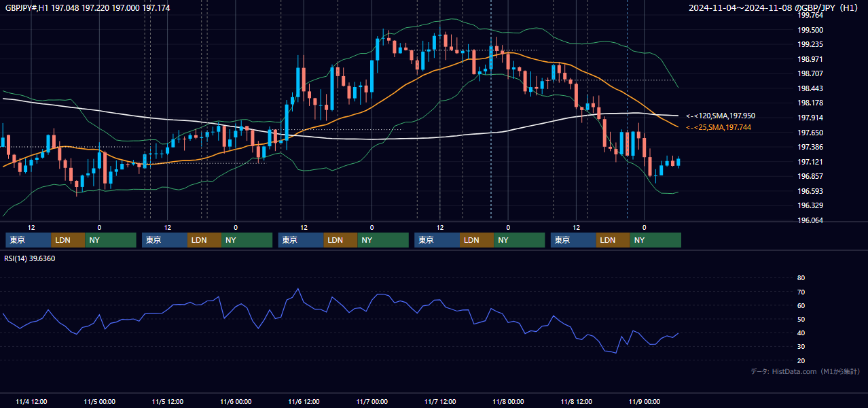Click the 197.386 price axis label

[810, 147]
